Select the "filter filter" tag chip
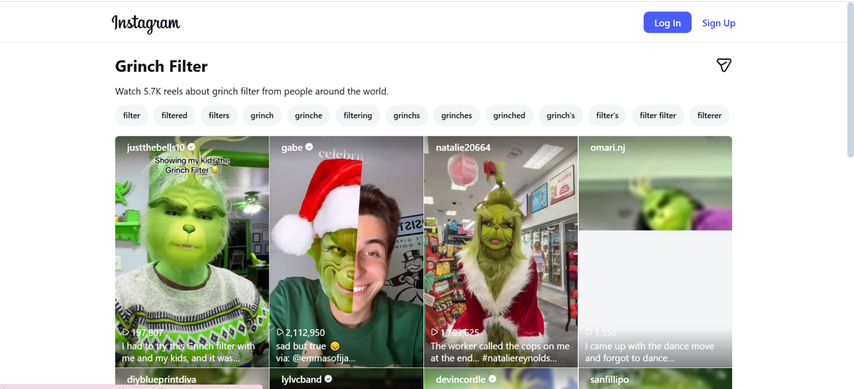 point(657,116)
